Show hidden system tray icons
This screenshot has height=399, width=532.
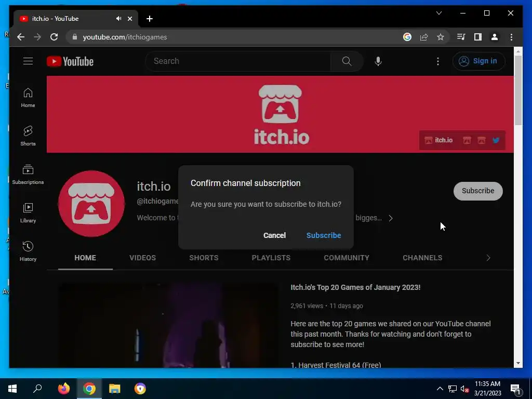click(x=440, y=389)
